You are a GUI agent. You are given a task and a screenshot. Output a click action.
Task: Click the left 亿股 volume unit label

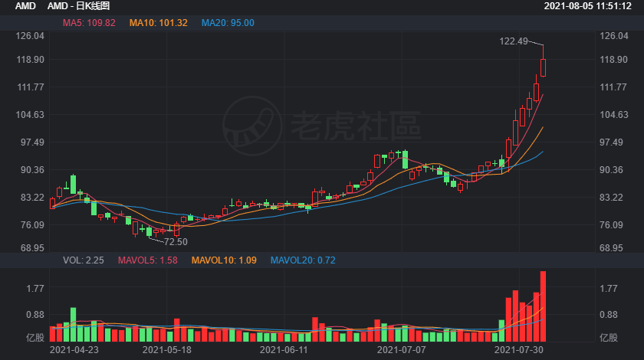(35, 338)
